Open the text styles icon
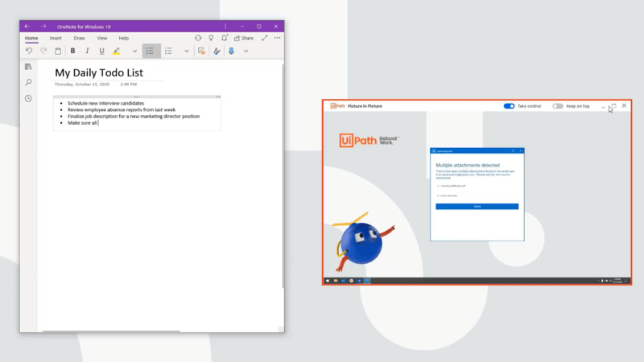Screen dimensions: 644x362 [x=217, y=51]
